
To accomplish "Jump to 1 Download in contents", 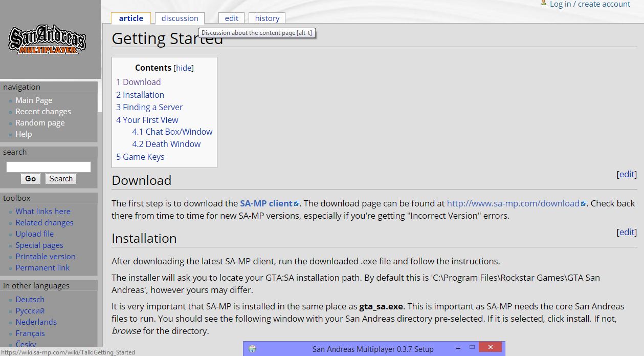I will [138, 82].
